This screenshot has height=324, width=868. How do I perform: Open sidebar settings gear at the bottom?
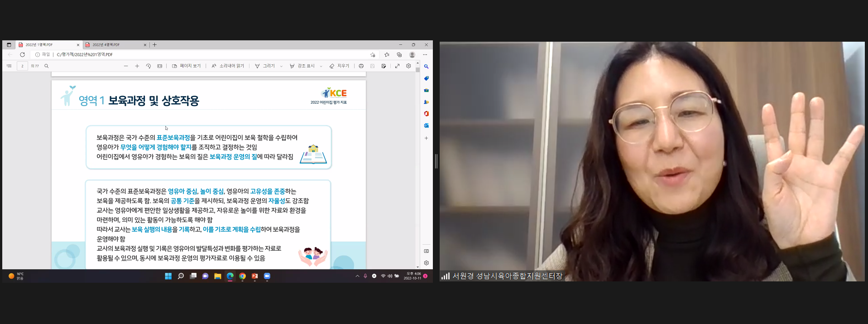click(x=426, y=263)
